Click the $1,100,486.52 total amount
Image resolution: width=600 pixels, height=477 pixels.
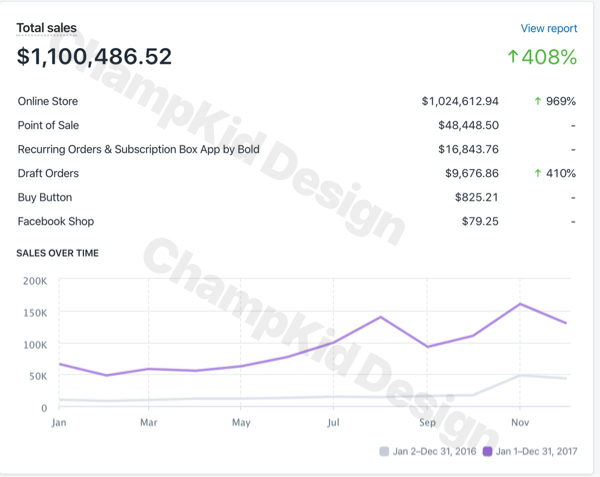point(94,57)
